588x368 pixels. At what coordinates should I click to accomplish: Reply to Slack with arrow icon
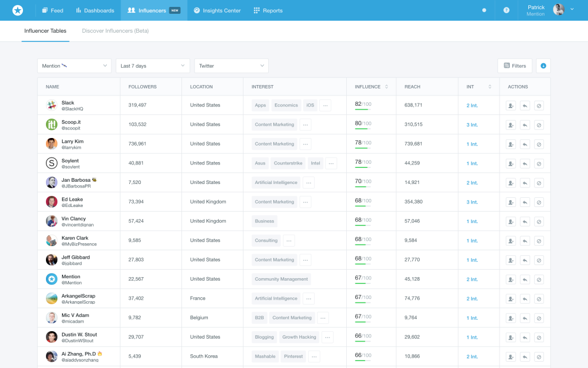click(x=525, y=106)
